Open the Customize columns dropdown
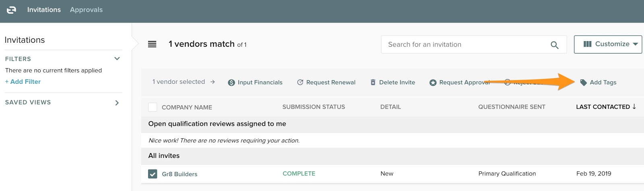The image size is (644, 191). pyautogui.click(x=607, y=44)
